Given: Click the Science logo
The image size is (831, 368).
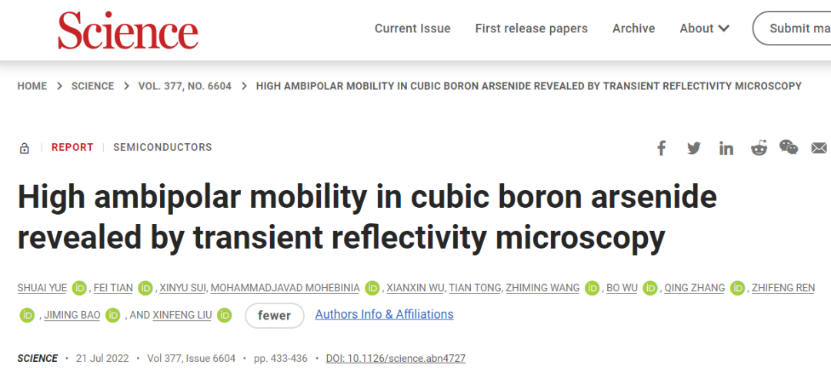Looking at the screenshot, I should 128,30.
